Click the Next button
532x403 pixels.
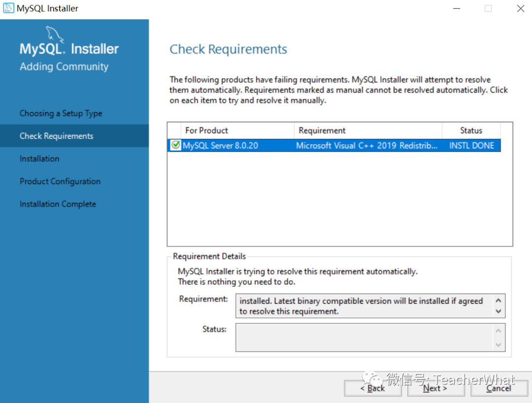[x=435, y=388]
